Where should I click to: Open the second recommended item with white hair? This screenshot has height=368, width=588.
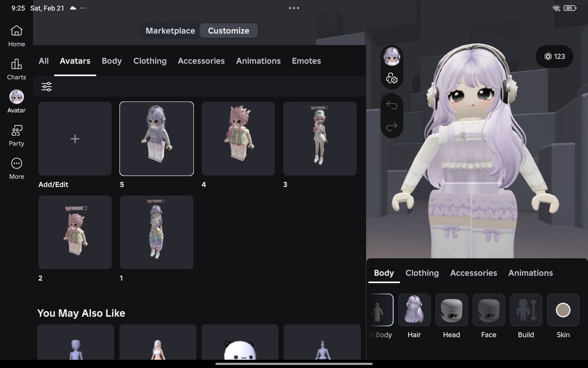click(157, 342)
